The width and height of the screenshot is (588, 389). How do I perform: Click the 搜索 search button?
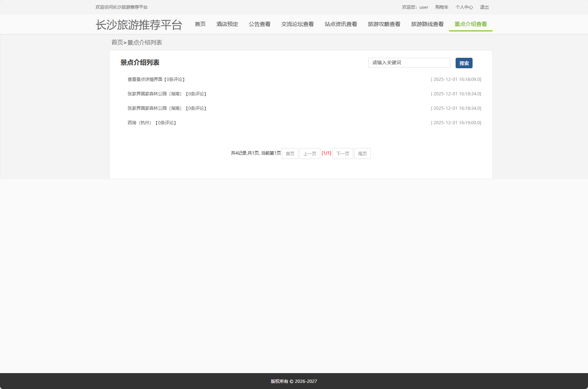464,63
